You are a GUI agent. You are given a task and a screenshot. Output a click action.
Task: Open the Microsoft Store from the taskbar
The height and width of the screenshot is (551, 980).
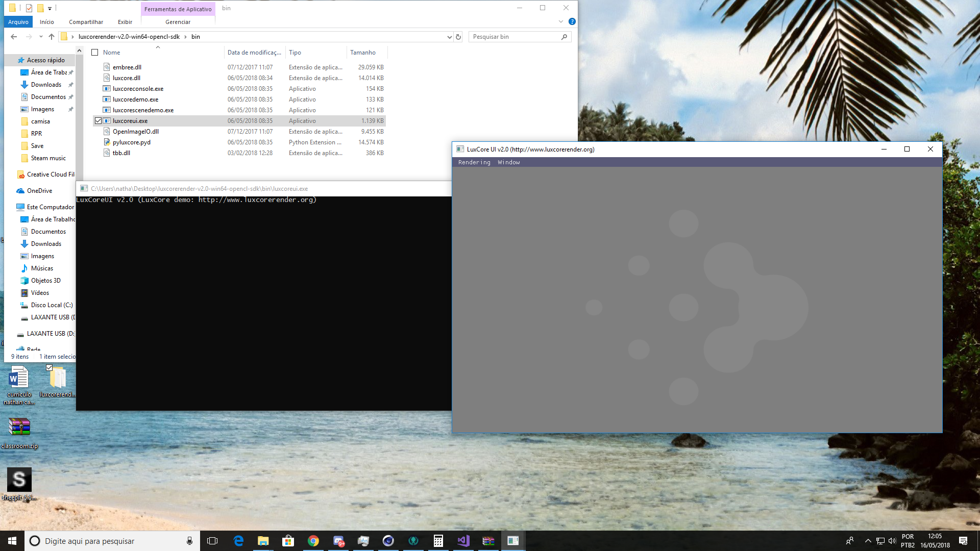click(x=287, y=541)
